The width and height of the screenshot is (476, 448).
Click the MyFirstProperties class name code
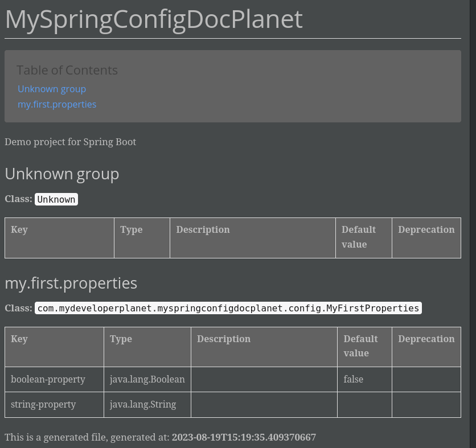pos(228,308)
